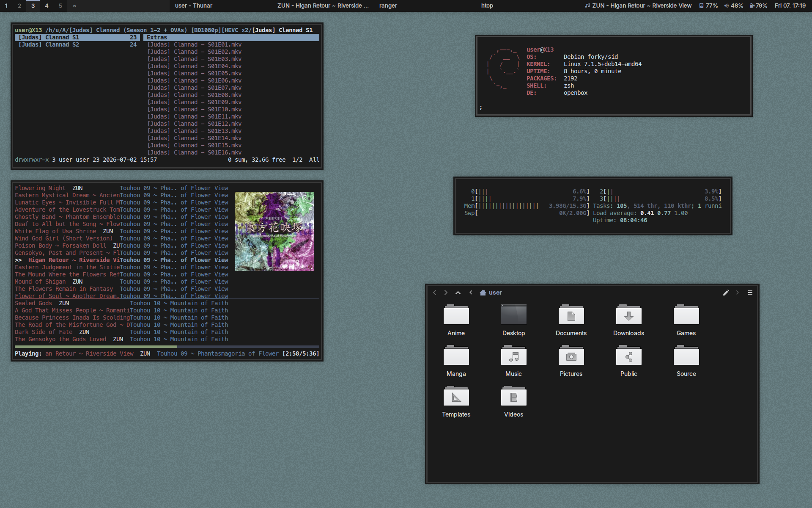Select track 'Lunatic Eyes ~ Invisible Full M'
This screenshot has height=508, width=812.
pos(121,202)
